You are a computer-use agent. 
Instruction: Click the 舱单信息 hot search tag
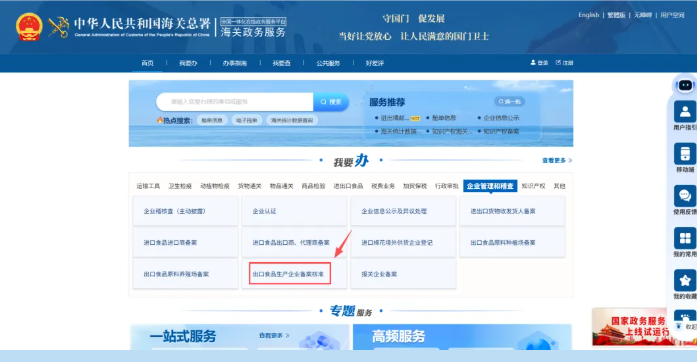pos(212,120)
